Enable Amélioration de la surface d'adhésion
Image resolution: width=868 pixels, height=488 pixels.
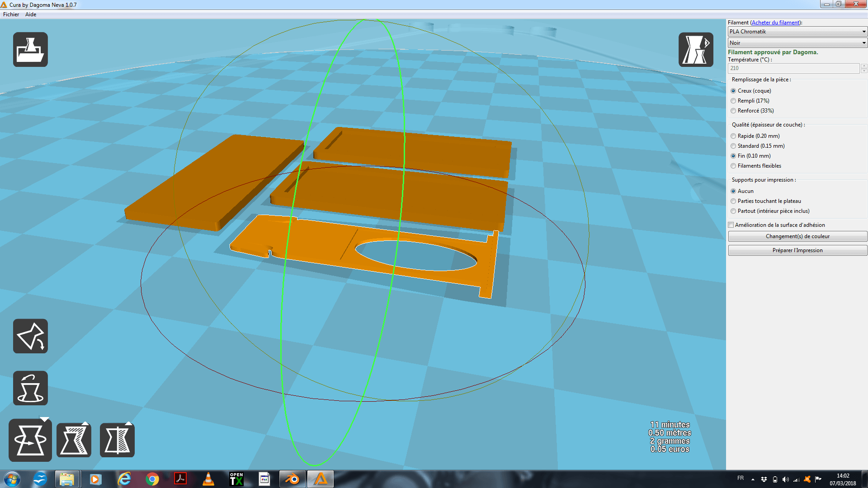[x=731, y=225]
